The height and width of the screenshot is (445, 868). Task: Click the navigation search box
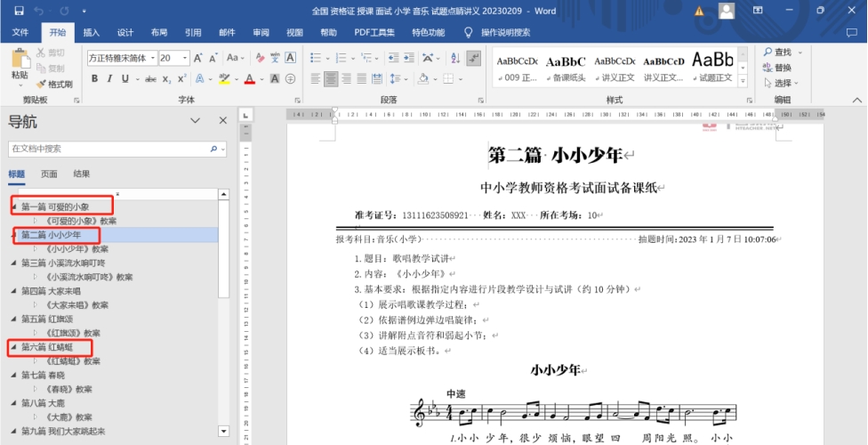(x=107, y=149)
